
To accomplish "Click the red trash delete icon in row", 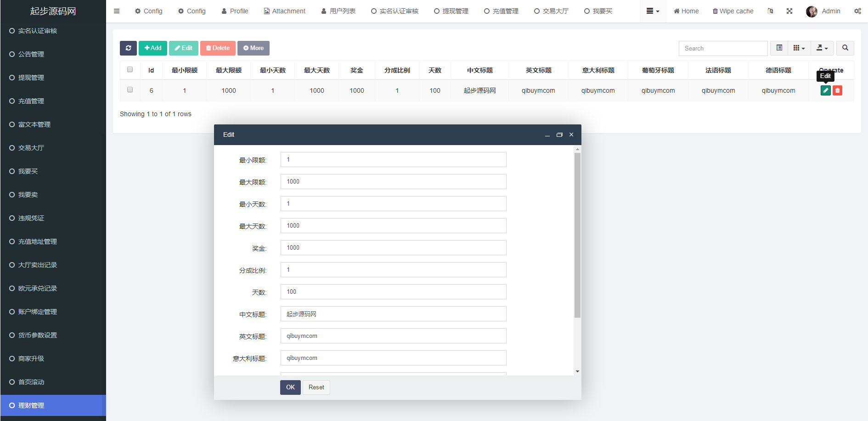I will click(837, 90).
